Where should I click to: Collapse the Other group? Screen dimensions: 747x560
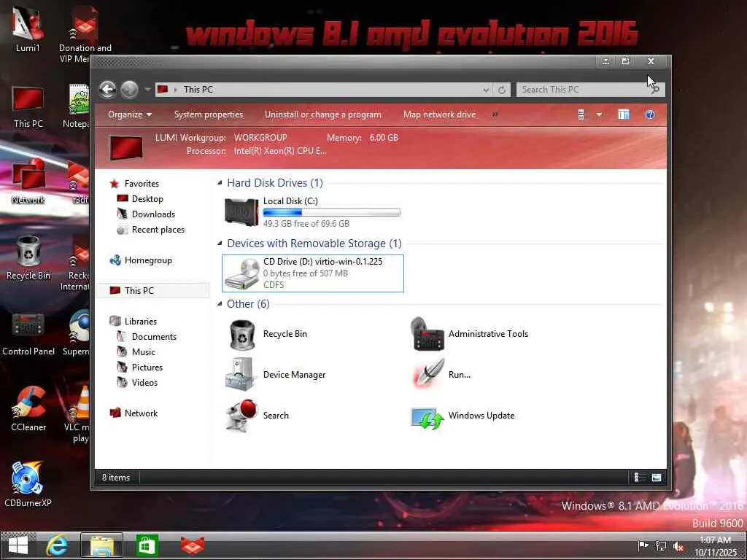click(x=220, y=304)
